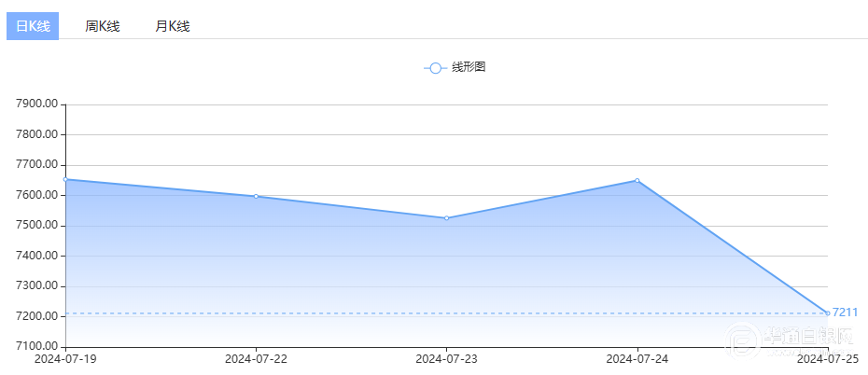Select the 月K线 monthly chart tab
The image size is (868, 375).
pos(173,26)
